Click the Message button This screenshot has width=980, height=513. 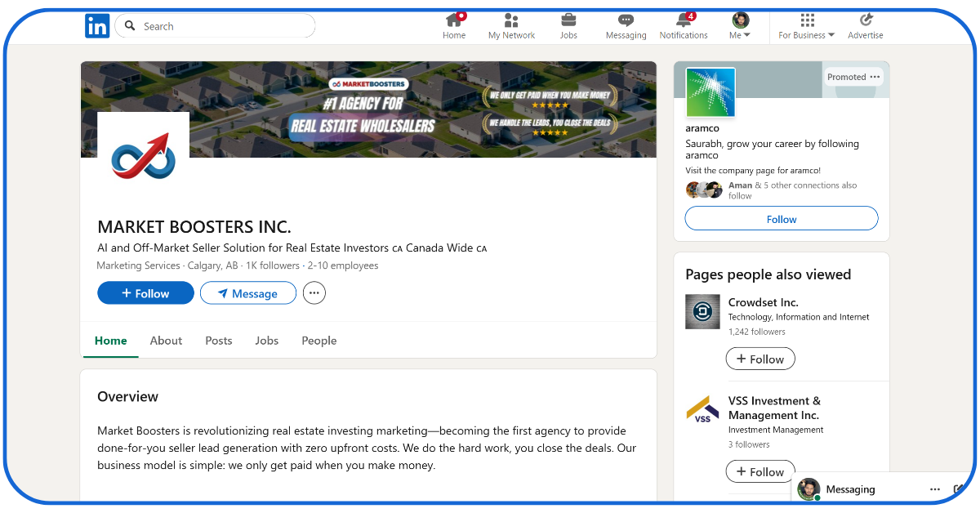tap(247, 293)
